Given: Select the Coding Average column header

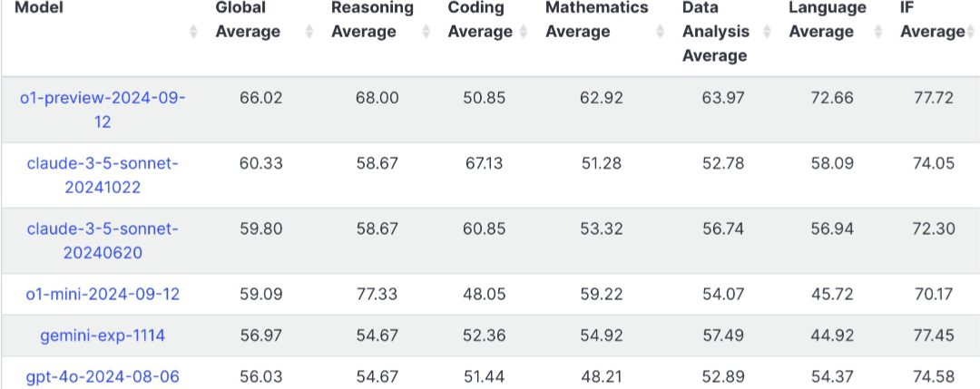Looking at the screenshot, I should [480, 20].
